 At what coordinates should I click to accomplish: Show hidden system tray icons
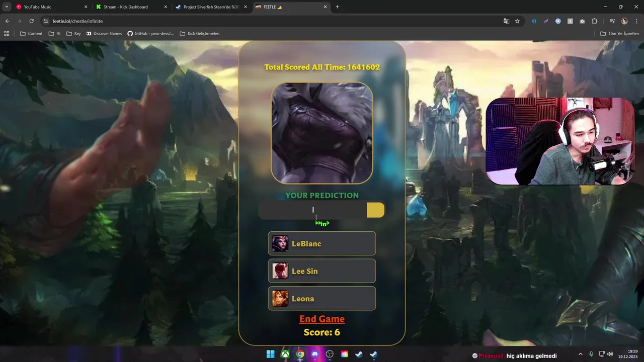click(x=580, y=354)
